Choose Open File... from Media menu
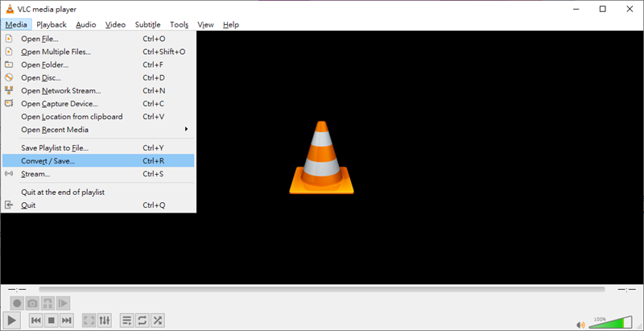The image size is (644, 331). pos(98,39)
